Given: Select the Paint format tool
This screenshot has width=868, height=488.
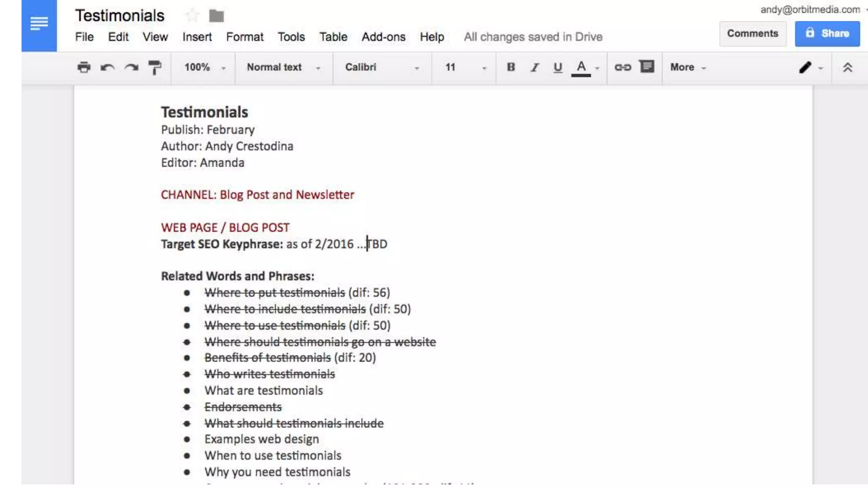Looking at the screenshot, I should [x=155, y=67].
